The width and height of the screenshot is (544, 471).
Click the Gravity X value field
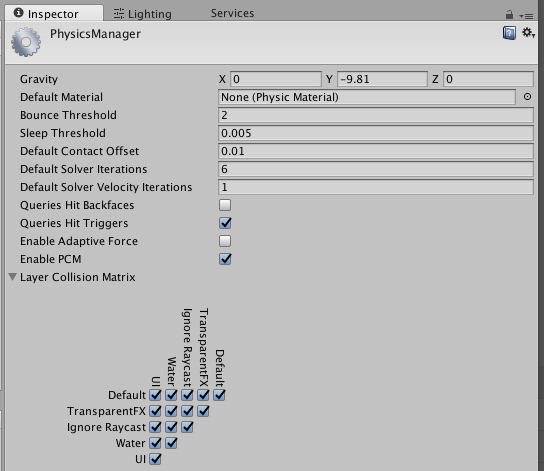click(276, 79)
